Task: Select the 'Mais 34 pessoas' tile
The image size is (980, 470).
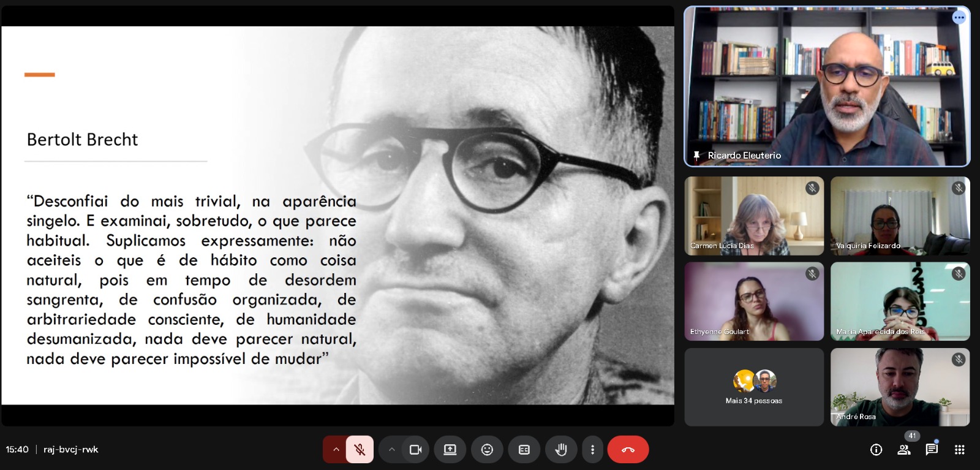Action: (754, 387)
